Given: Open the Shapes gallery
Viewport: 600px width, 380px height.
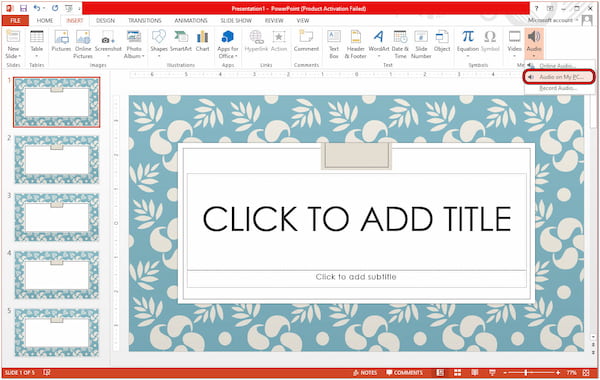Looking at the screenshot, I should tap(159, 44).
